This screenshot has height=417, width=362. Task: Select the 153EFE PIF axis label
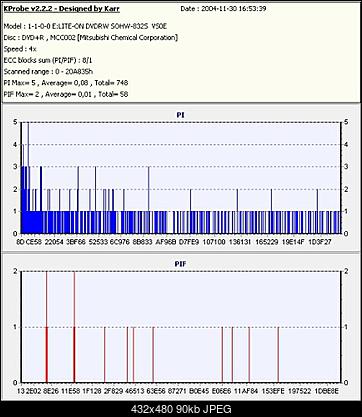(x=273, y=391)
